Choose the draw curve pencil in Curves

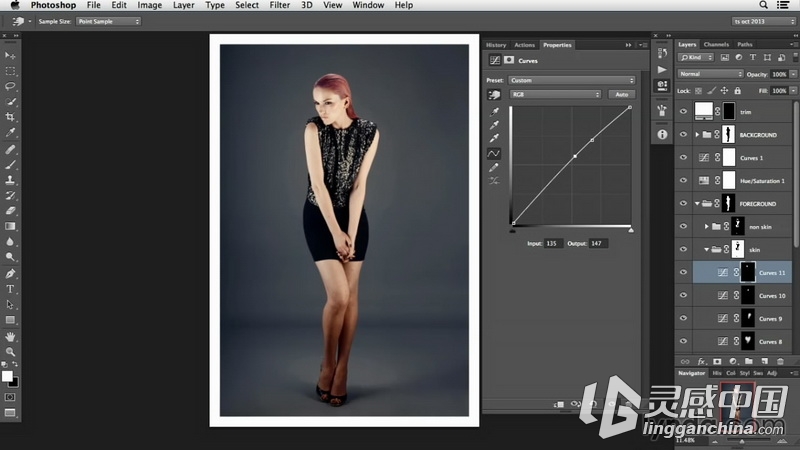coord(494,167)
